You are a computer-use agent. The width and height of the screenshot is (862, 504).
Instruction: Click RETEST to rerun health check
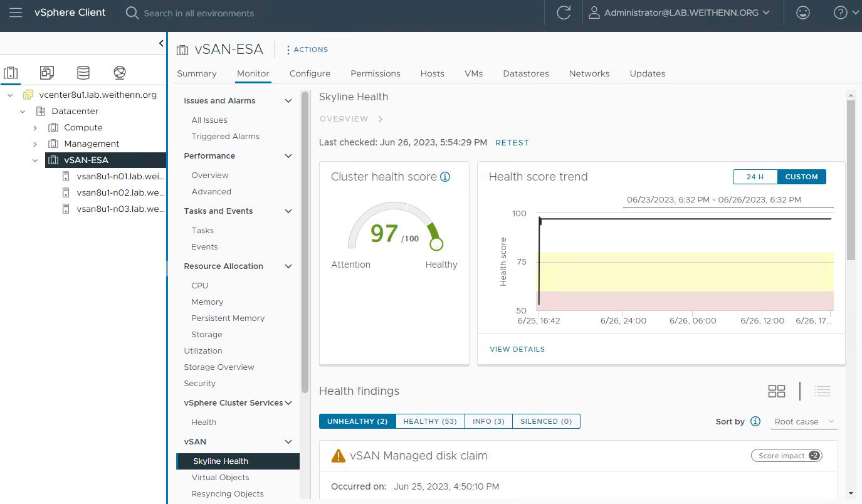pos(512,143)
